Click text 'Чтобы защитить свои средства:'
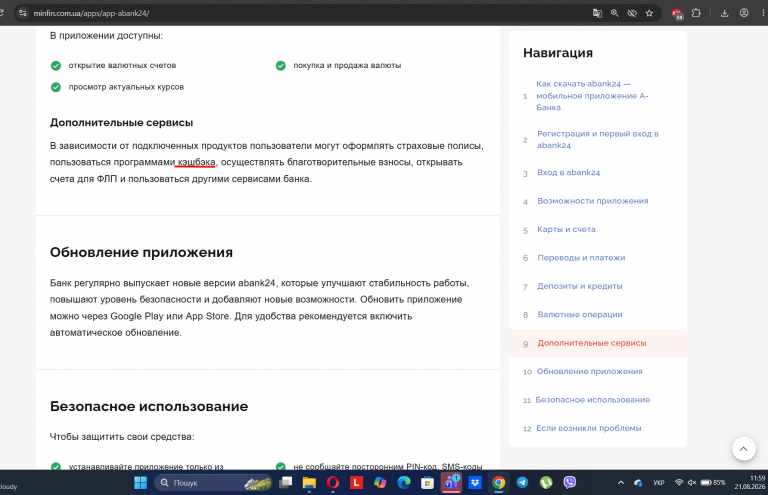 [121, 437]
